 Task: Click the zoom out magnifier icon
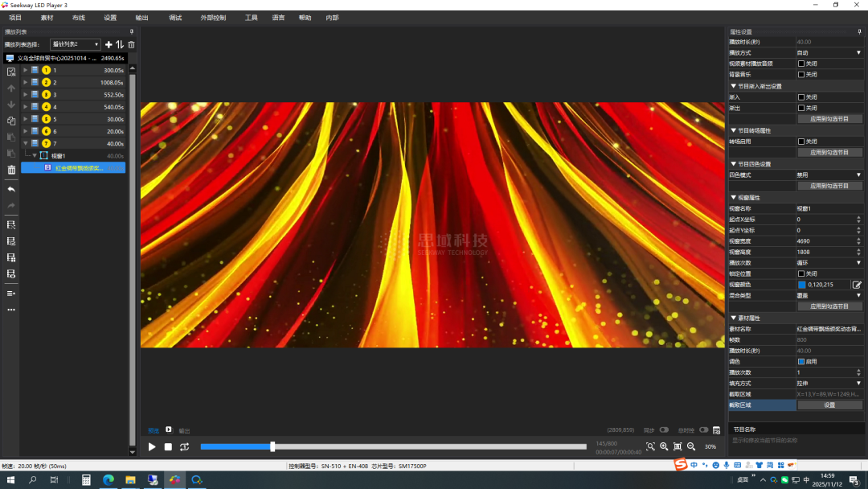(691, 446)
